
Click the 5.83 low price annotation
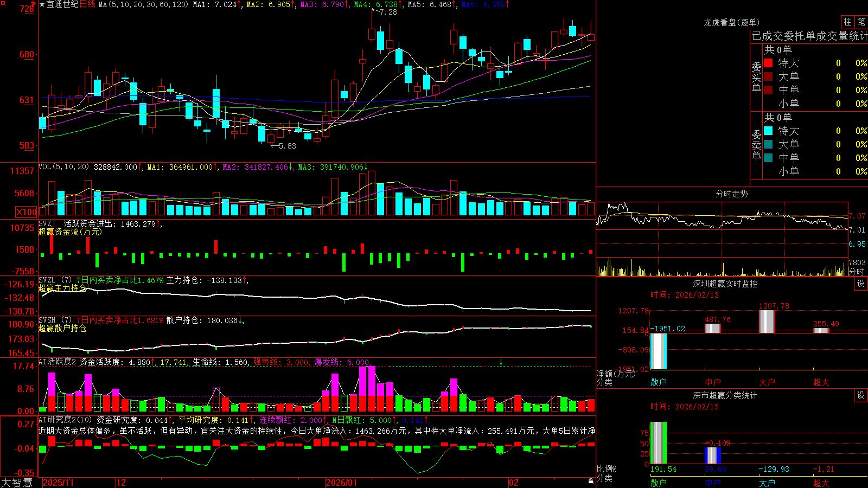pos(288,146)
